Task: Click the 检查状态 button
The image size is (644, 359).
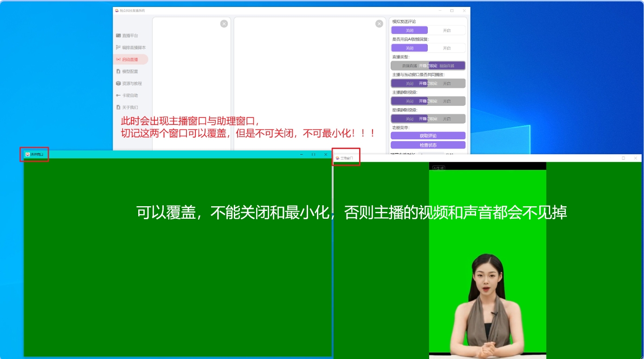Action: point(428,145)
